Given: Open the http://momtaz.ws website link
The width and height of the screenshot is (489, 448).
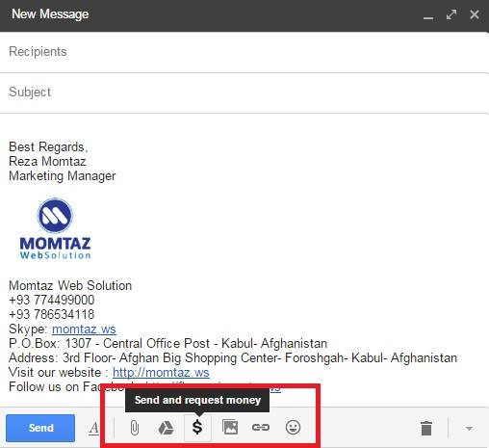Looking at the screenshot, I should [161, 372].
